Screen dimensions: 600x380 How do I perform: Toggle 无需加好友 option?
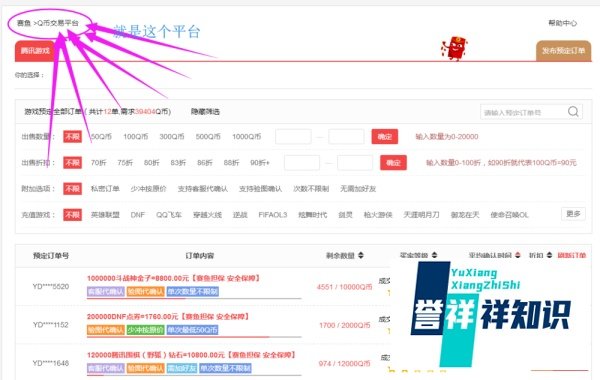tap(358, 189)
